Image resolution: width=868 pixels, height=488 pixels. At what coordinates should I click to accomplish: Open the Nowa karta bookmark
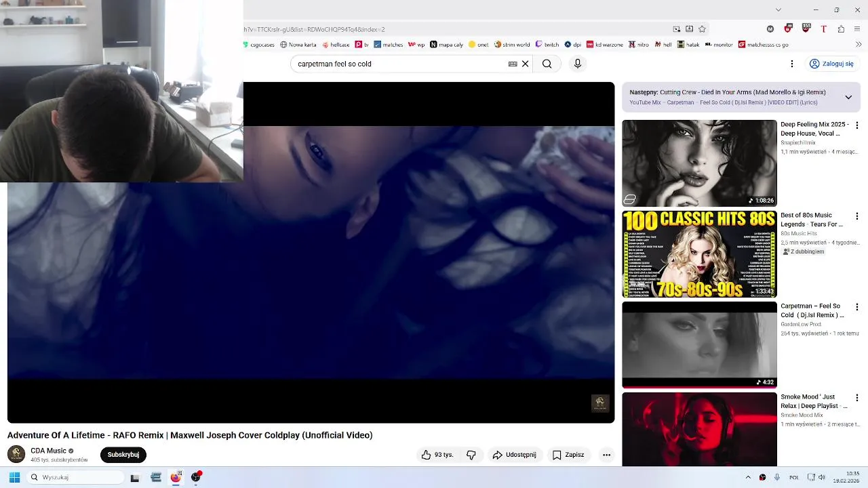tap(298, 45)
